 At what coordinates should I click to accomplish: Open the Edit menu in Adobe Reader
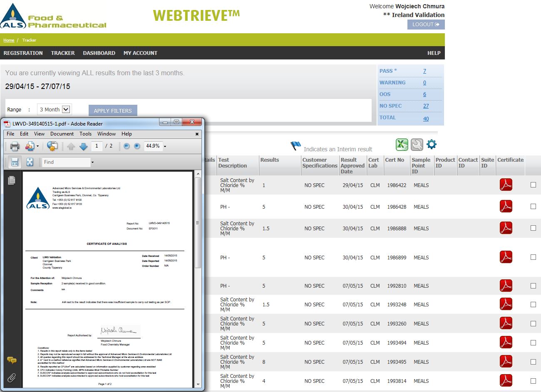click(24, 134)
